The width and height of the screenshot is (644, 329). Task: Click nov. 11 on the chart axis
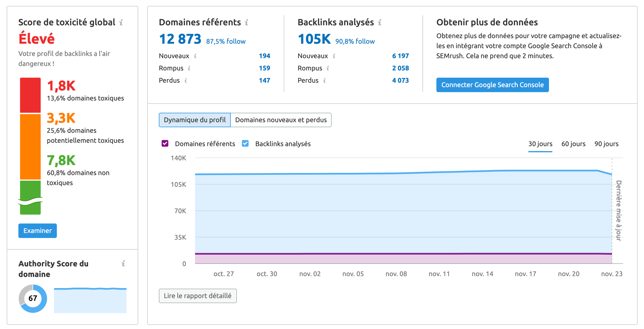tap(439, 274)
